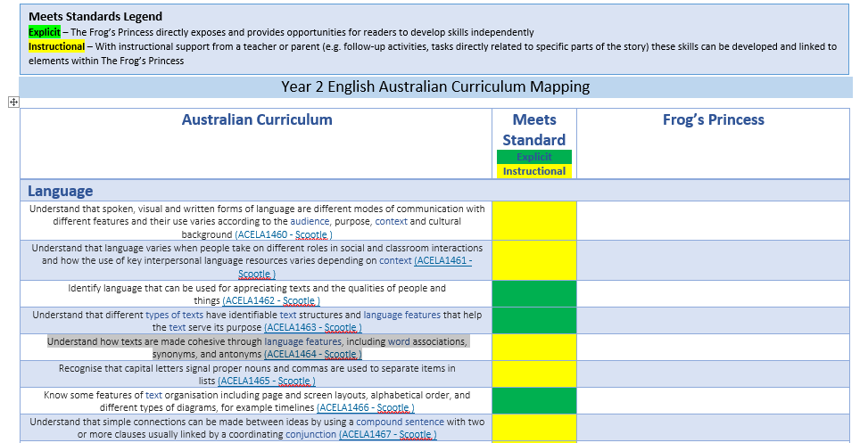This screenshot has width=868, height=443.
Task: Select yellow Meets Standard cell for ACELA1464
Action: pos(534,348)
